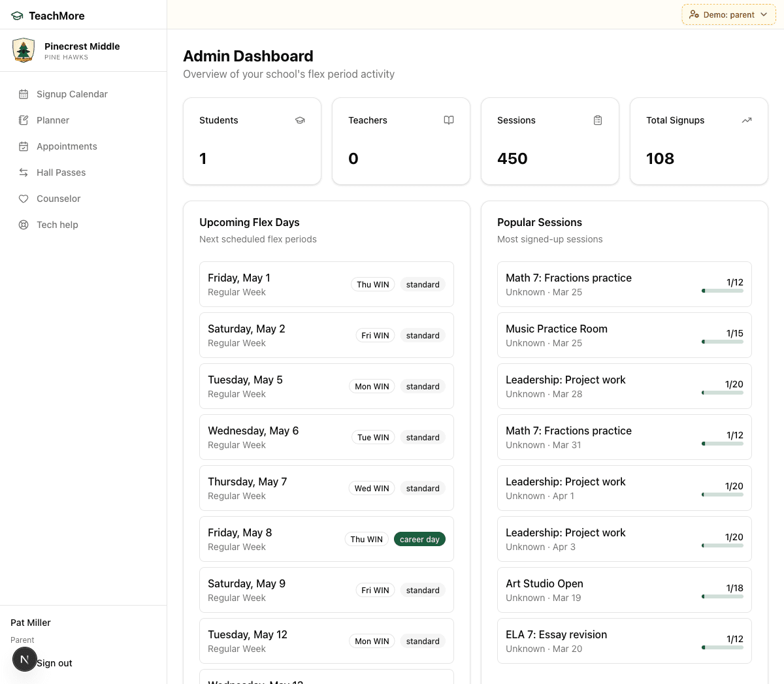Click the Mon WIN badge on May 5
The image size is (784, 684).
coord(372,387)
